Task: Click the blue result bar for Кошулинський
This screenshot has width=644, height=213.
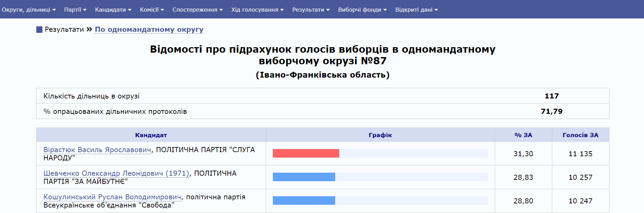Action: click(x=304, y=201)
